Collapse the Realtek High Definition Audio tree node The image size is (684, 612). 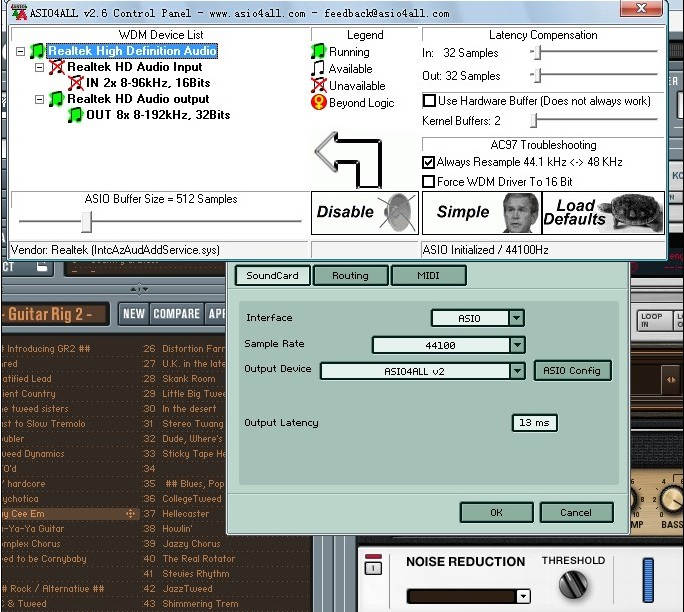tap(21, 51)
